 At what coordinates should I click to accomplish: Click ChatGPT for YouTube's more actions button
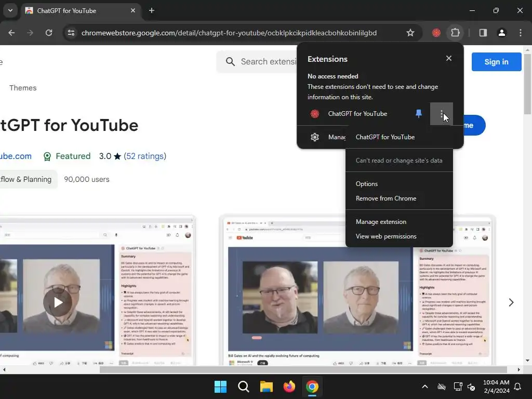442,114
